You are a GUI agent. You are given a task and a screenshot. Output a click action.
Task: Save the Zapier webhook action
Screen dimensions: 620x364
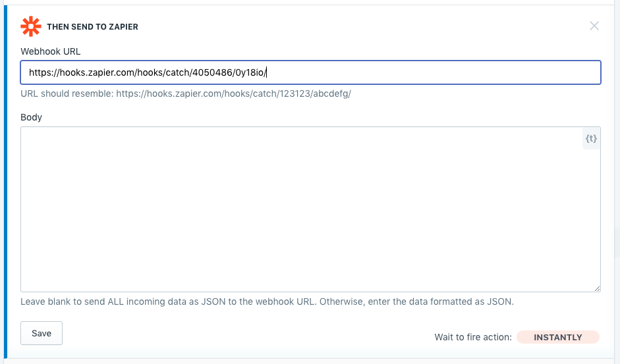tap(42, 333)
